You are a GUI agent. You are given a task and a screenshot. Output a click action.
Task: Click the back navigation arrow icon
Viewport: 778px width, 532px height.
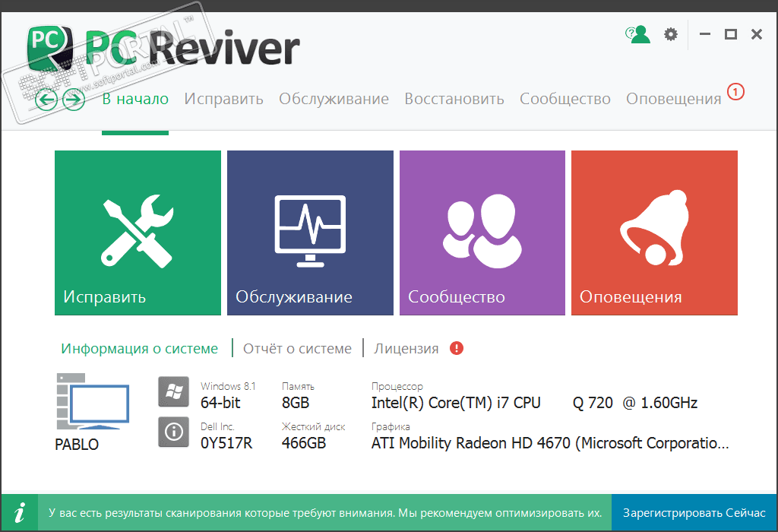pos(46,100)
